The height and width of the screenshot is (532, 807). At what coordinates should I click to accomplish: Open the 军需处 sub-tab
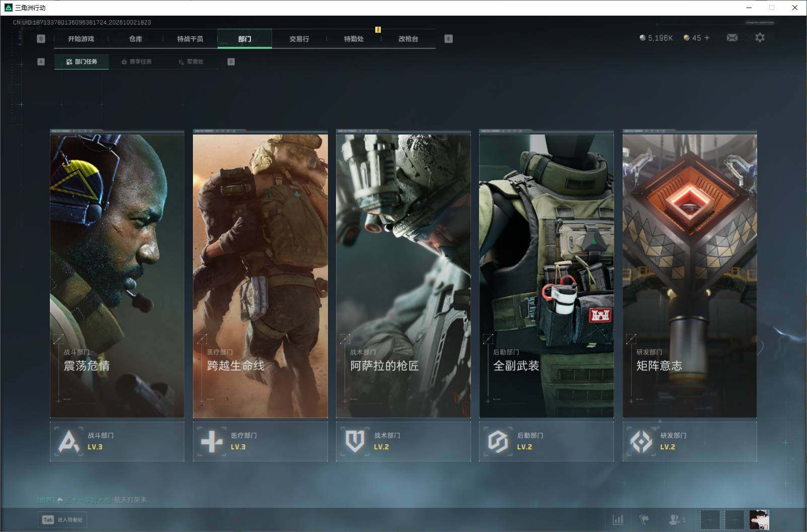(x=191, y=61)
